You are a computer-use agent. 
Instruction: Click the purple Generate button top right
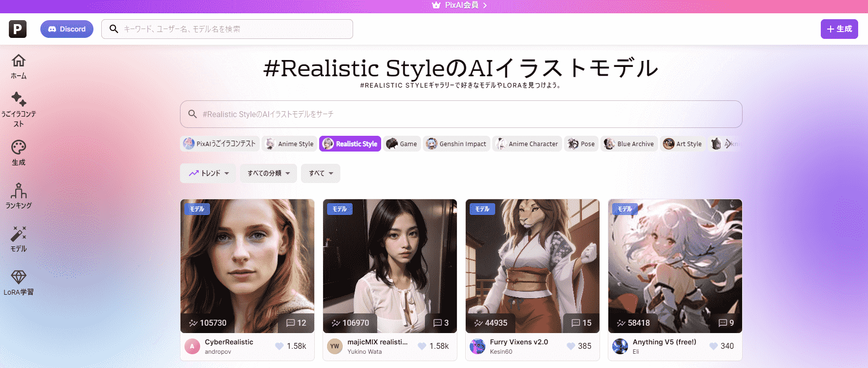tap(839, 29)
